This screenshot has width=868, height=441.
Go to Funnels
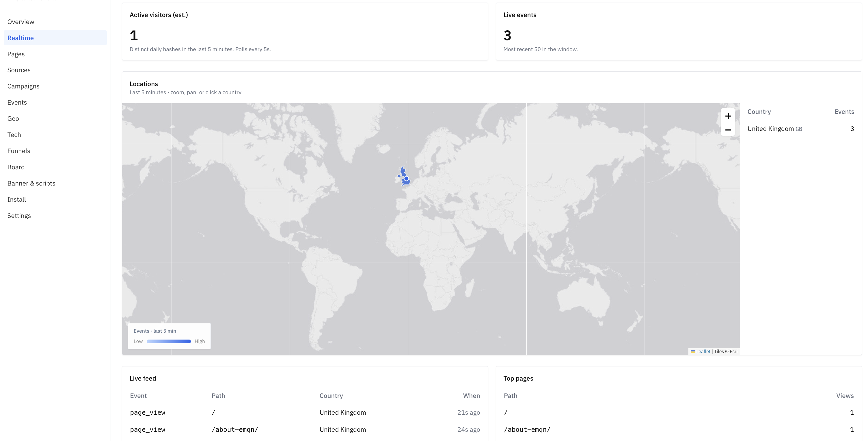pyautogui.click(x=55, y=151)
